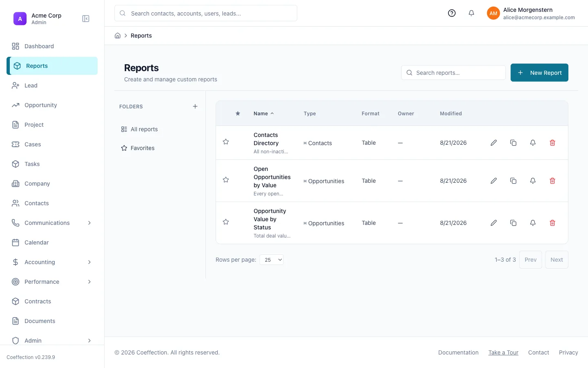
Task: Toggle favorites star column header
Action: [x=238, y=114]
